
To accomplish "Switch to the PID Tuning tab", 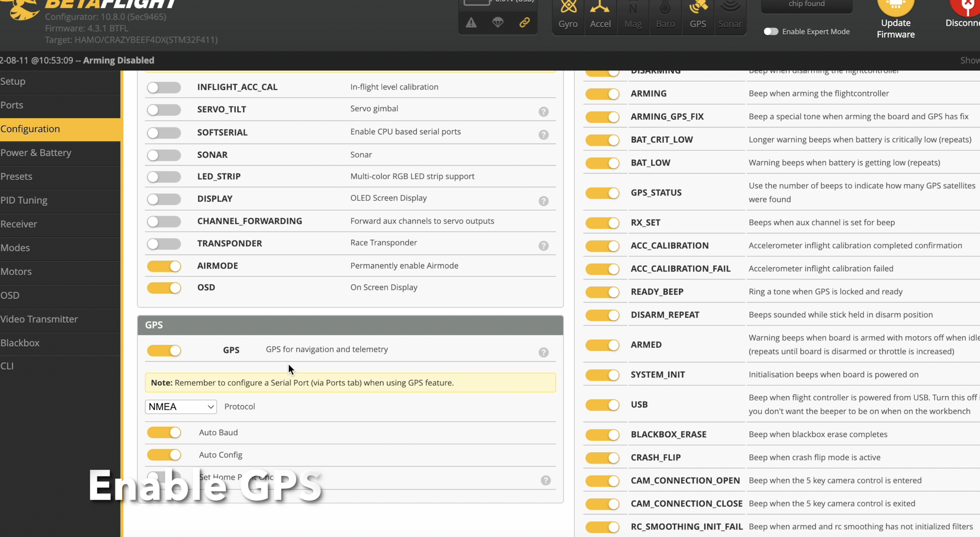I will coord(24,200).
